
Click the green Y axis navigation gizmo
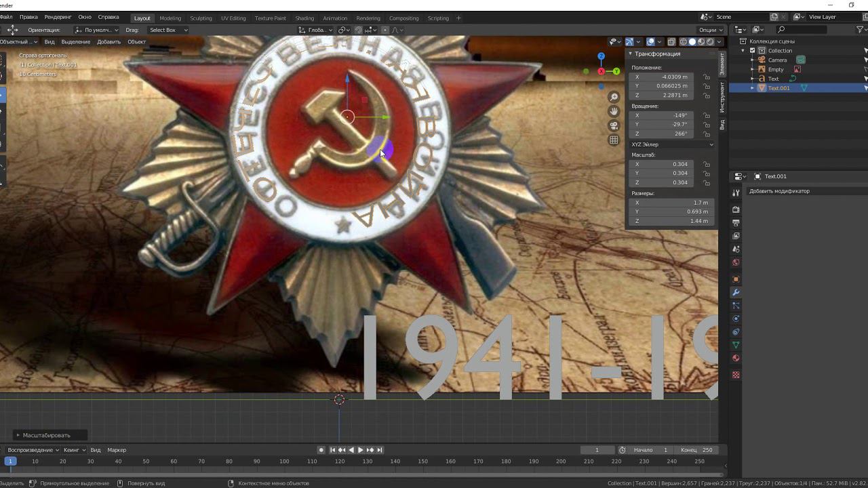tap(616, 71)
